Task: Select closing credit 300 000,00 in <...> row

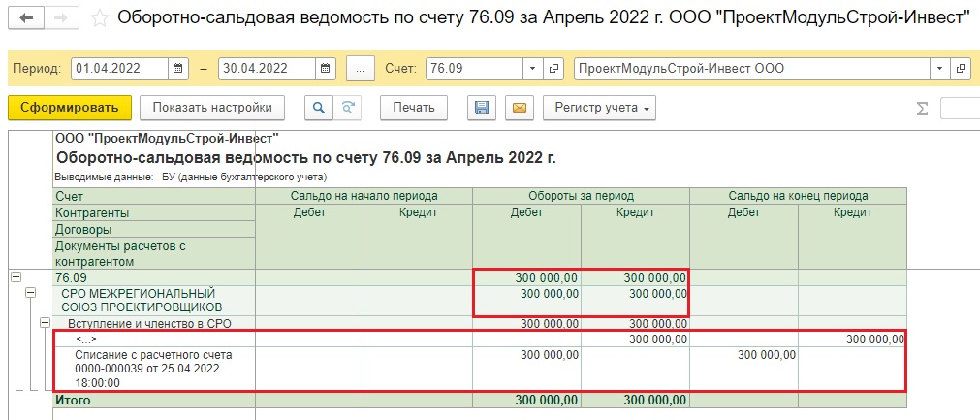Action: click(x=852, y=339)
